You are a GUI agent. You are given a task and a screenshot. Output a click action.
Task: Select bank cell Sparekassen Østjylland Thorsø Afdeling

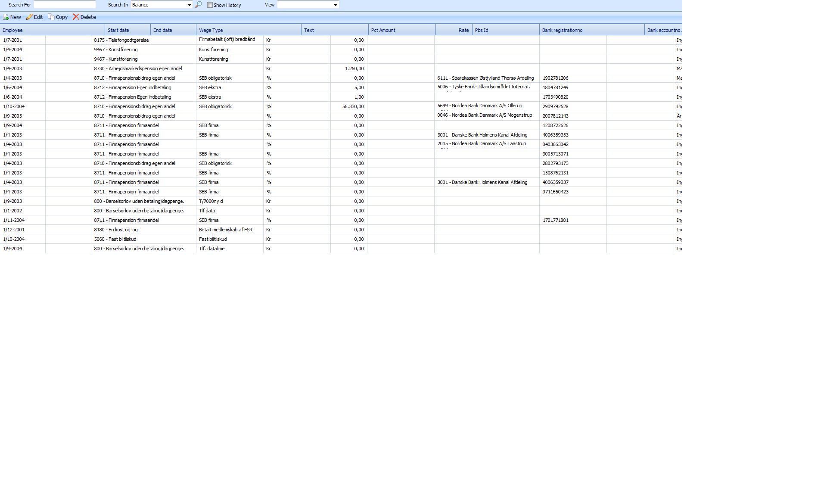click(485, 78)
